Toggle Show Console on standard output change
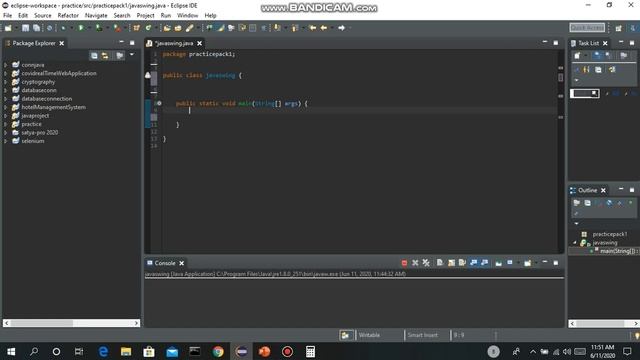The height and width of the screenshot is (360, 640). (473, 263)
